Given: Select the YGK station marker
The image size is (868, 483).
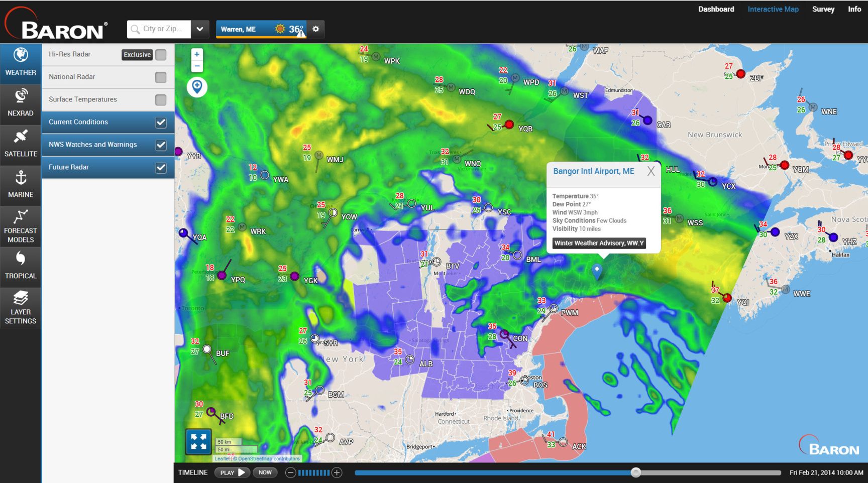Looking at the screenshot, I should pyautogui.click(x=295, y=276).
